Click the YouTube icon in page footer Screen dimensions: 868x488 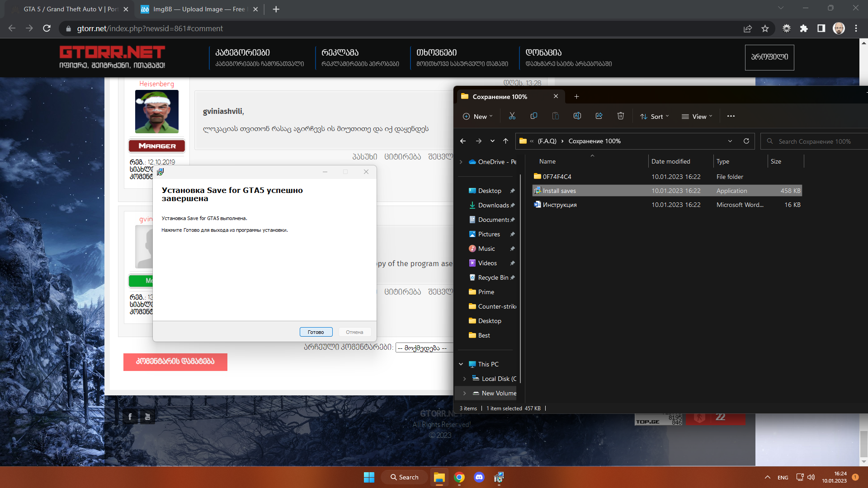tap(147, 417)
